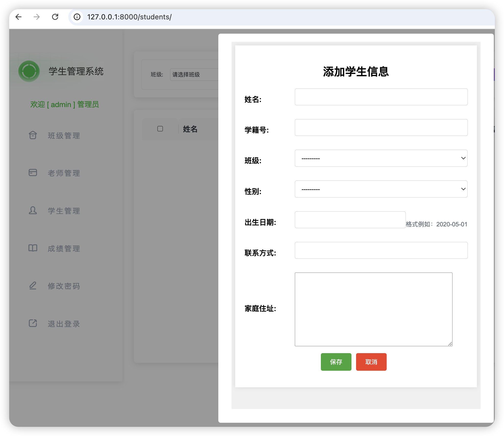Click the green system logo icon
The image size is (504, 436).
(x=29, y=71)
